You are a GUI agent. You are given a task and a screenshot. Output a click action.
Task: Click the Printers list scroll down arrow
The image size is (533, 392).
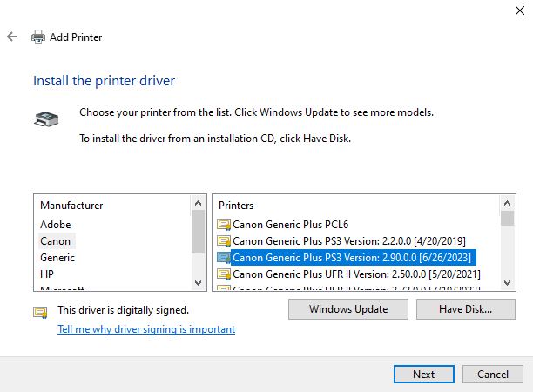click(x=507, y=282)
